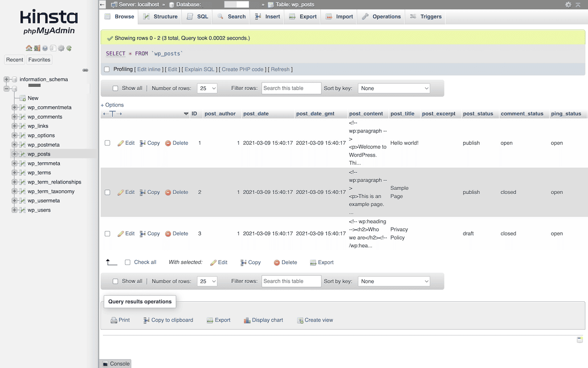
Task: Open the Import tab
Action: [339, 16]
